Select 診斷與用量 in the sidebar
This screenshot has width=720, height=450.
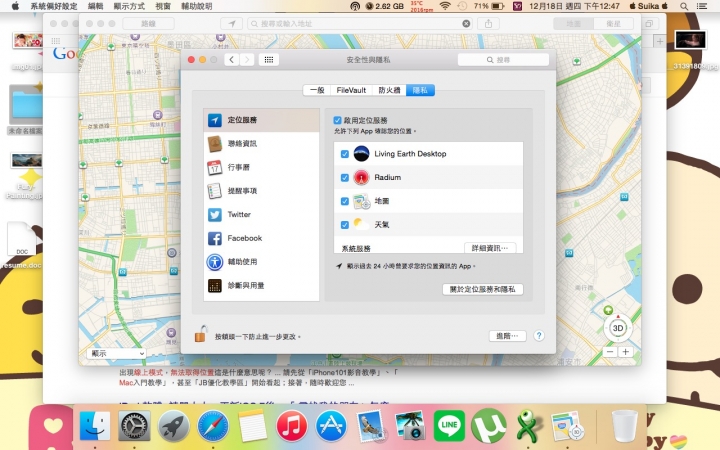tap(261, 286)
